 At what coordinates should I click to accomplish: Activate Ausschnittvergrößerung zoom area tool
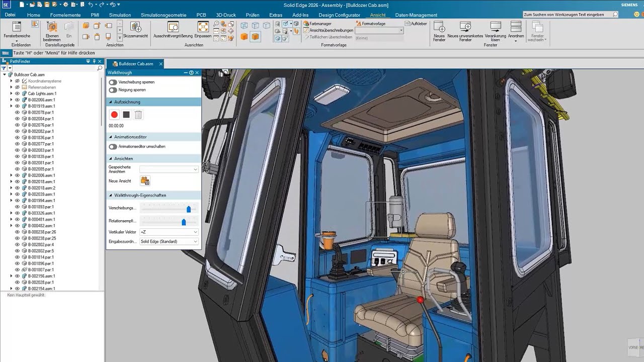tap(173, 30)
